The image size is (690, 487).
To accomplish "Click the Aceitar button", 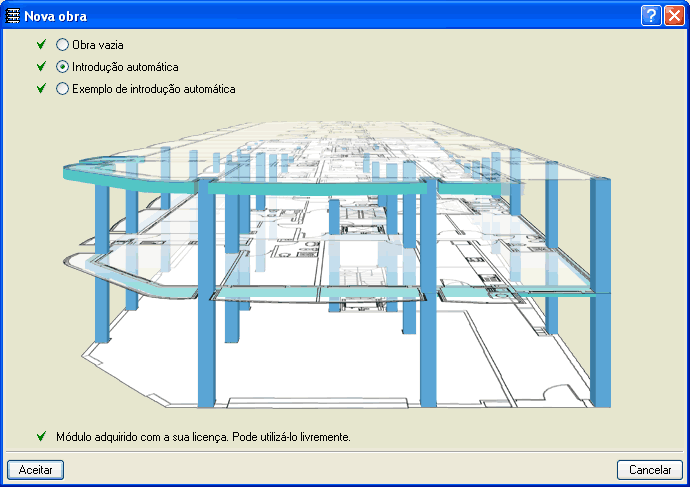I will coord(36,470).
